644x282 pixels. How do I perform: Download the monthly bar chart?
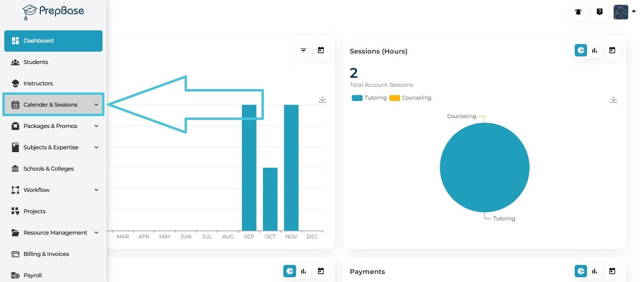click(322, 100)
